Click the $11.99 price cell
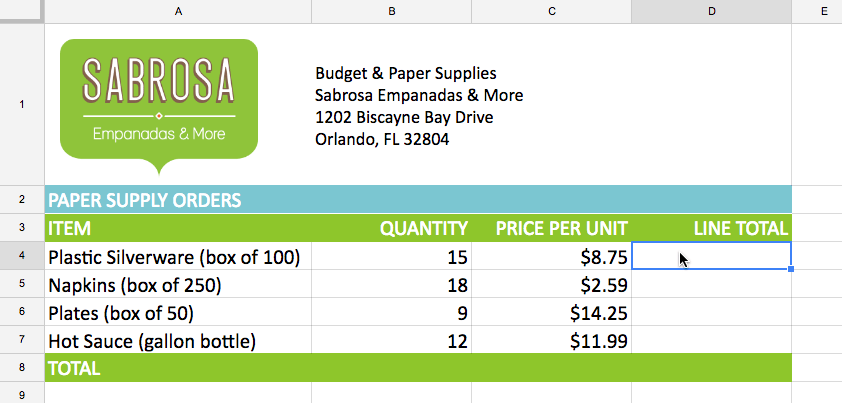 pyautogui.click(x=551, y=342)
